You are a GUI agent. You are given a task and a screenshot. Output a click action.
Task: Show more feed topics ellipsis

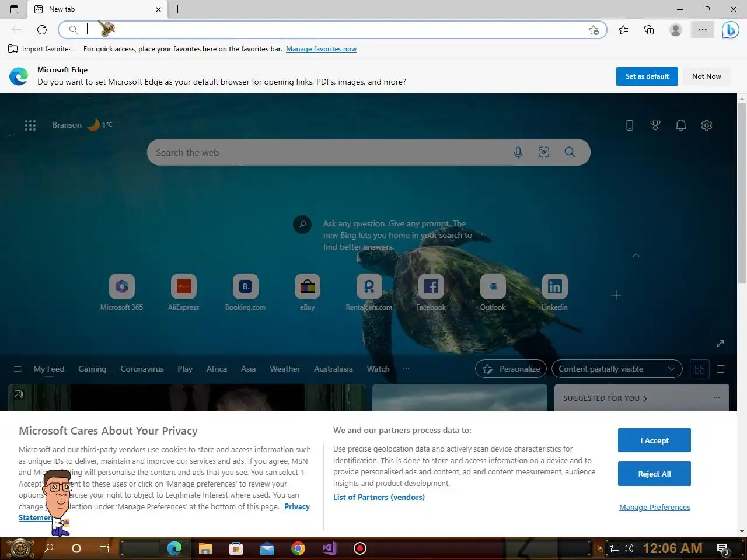[x=406, y=368]
